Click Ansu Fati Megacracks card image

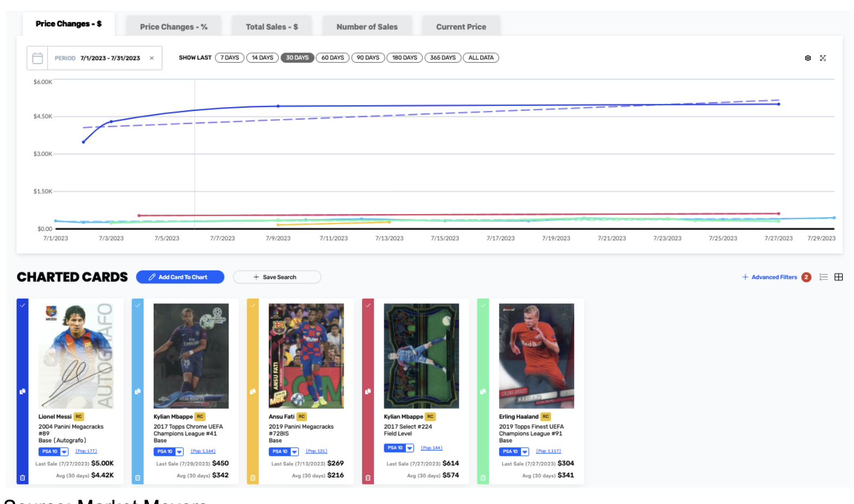(x=306, y=356)
